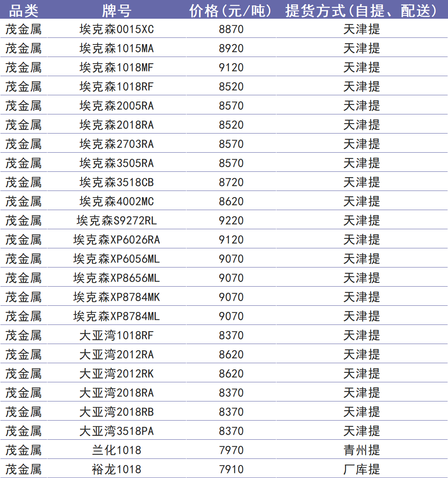
Task: Select the 青州提 delivery cell
Action: (x=361, y=451)
